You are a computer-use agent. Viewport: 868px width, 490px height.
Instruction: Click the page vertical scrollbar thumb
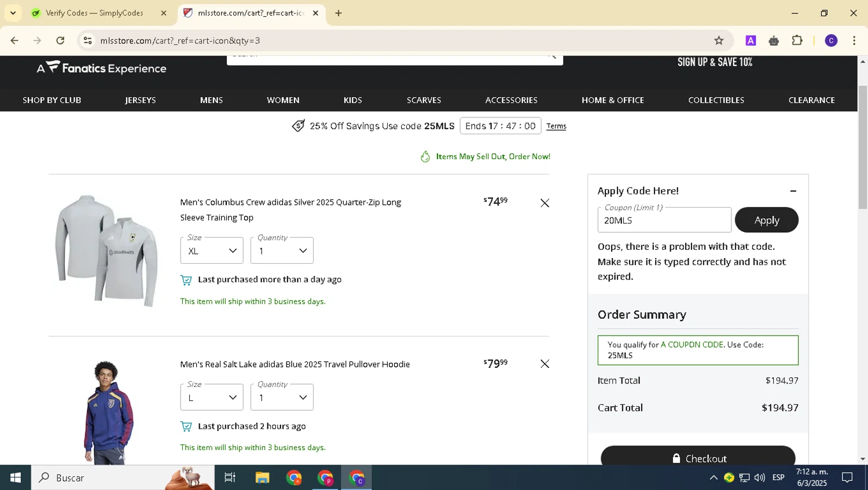862,147
